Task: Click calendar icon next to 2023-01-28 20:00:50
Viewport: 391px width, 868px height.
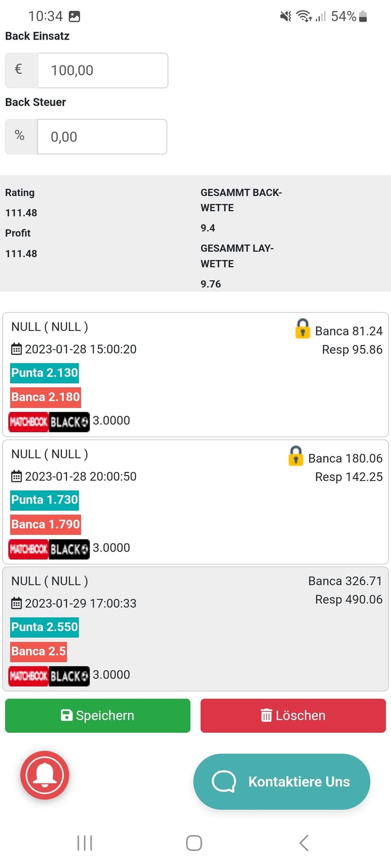Action: (x=16, y=477)
